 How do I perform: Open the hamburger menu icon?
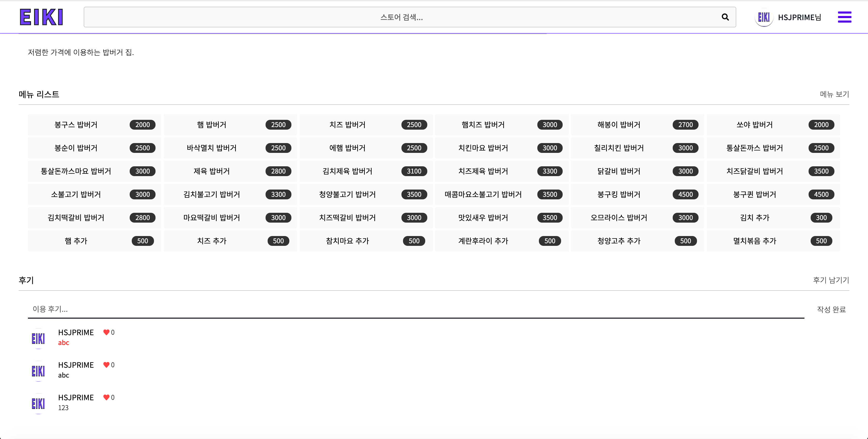pos(844,17)
